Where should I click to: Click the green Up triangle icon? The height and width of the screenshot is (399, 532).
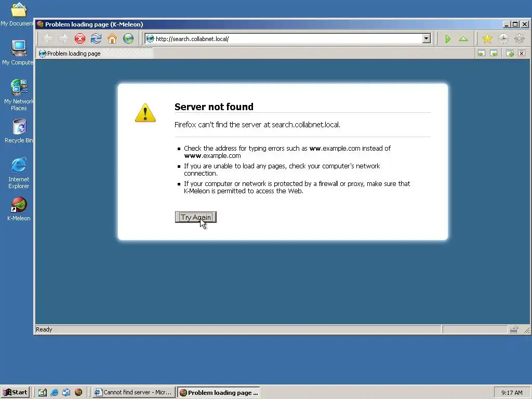tap(463, 39)
